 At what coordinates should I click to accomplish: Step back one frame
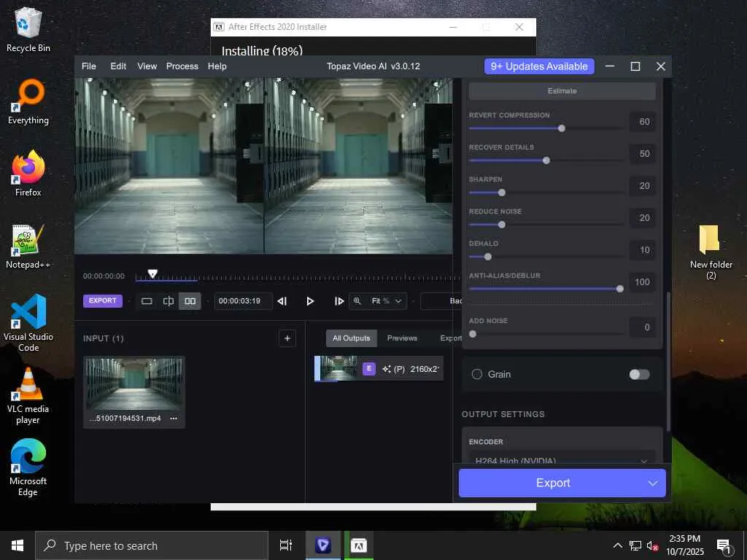282,301
